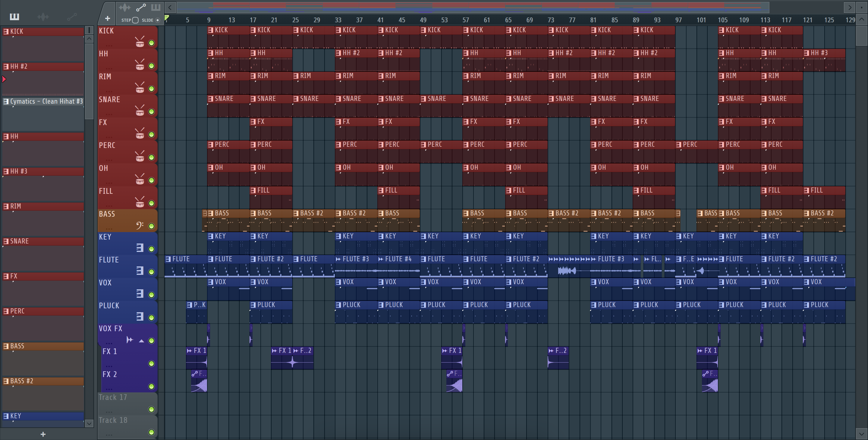Open the HH track options dots menu
The image size is (868, 440).
108,68
